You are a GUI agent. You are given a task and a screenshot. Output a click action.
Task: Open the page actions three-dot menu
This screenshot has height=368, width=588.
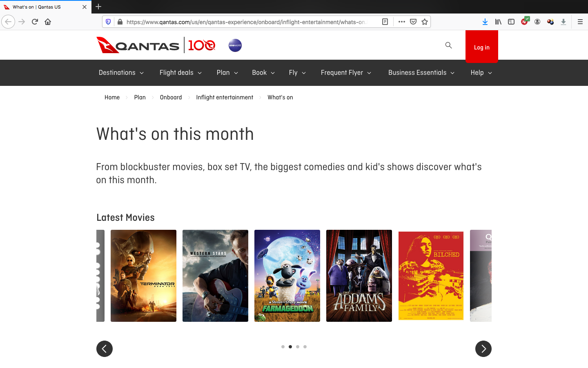[402, 22]
